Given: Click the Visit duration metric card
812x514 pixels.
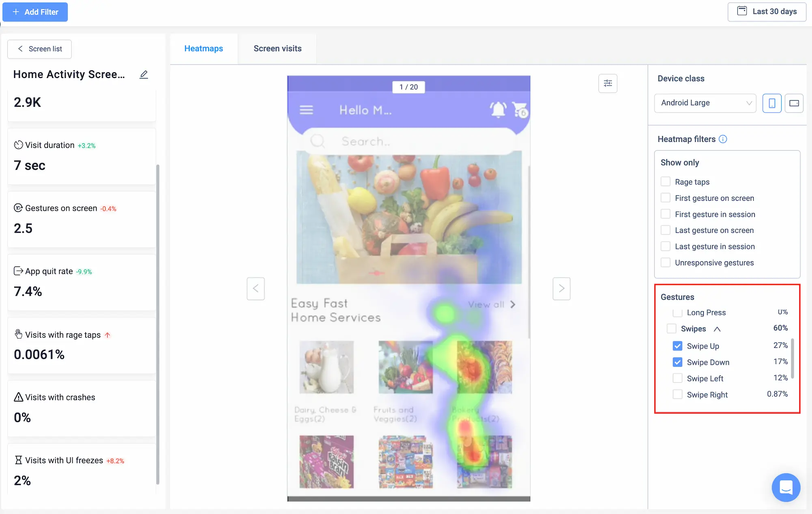Looking at the screenshot, I should coord(81,156).
